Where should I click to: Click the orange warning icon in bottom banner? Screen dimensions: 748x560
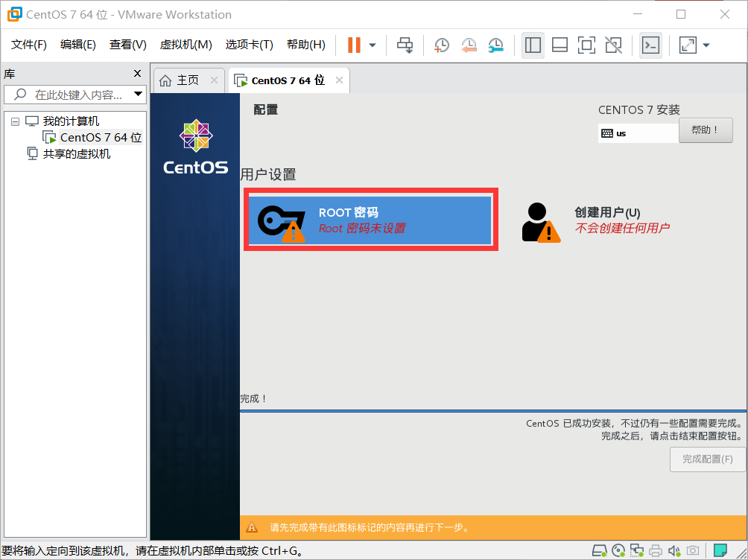tap(251, 527)
